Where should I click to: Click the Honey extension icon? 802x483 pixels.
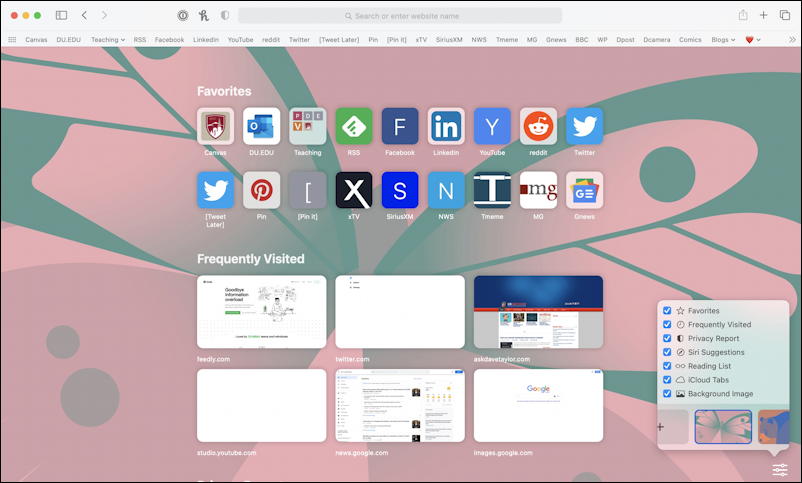pyautogui.click(x=204, y=15)
